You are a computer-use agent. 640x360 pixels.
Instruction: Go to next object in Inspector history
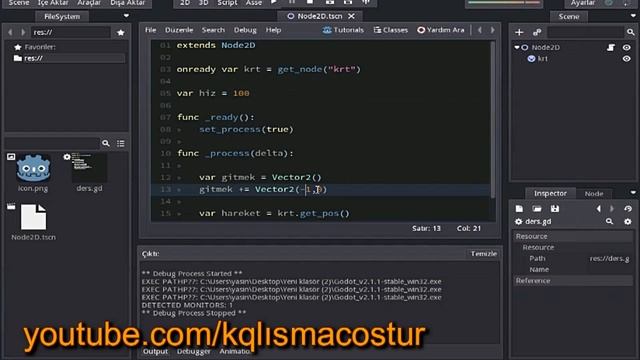coord(612,209)
